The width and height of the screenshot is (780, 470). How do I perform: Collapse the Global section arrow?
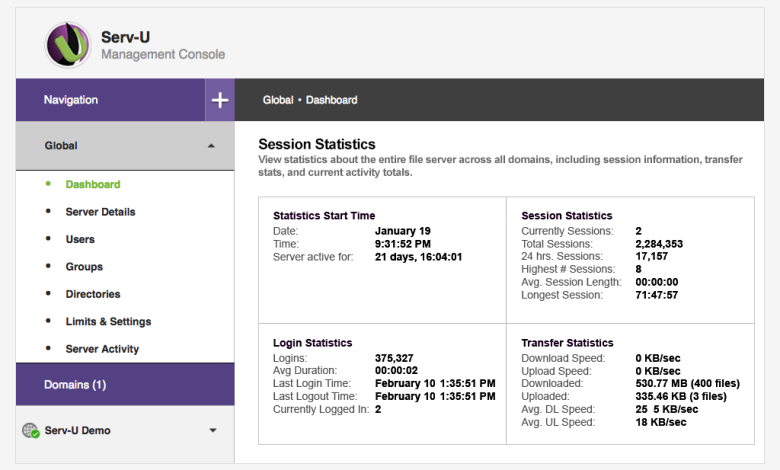tap(211, 146)
